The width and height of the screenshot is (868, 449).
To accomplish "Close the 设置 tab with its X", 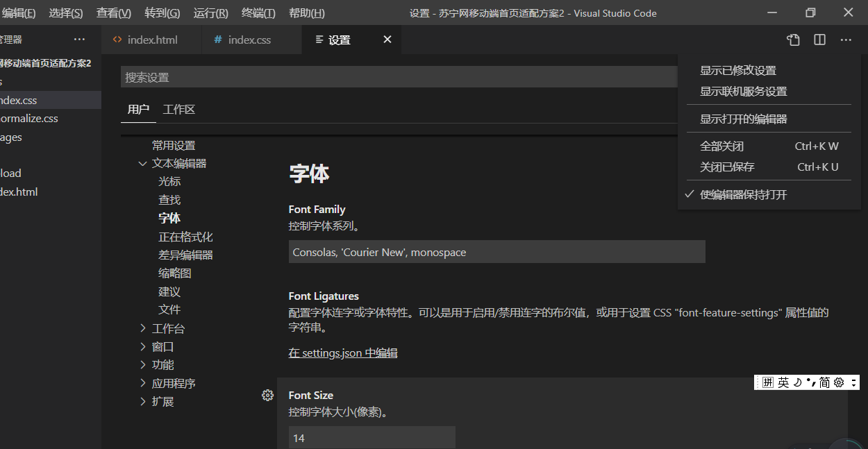I will (x=387, y=40).
